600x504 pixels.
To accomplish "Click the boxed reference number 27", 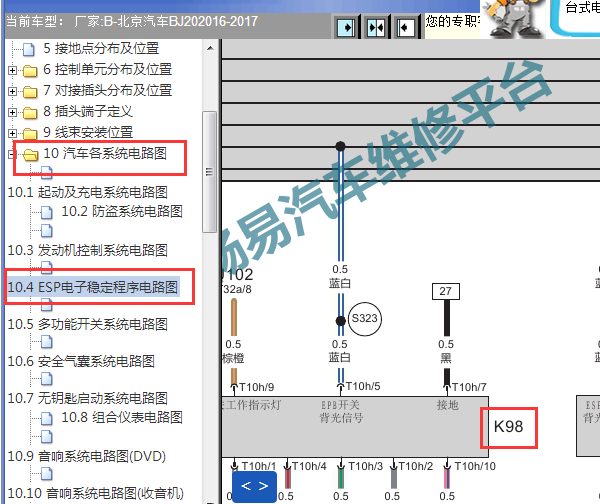I will click(x=445, y=292).
